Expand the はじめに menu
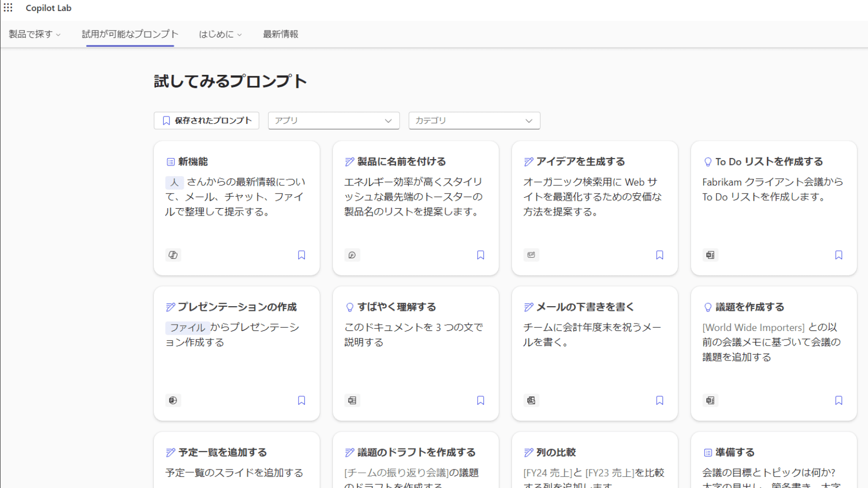This screenshot has width=868, height=488. click(x=220, y=34)
